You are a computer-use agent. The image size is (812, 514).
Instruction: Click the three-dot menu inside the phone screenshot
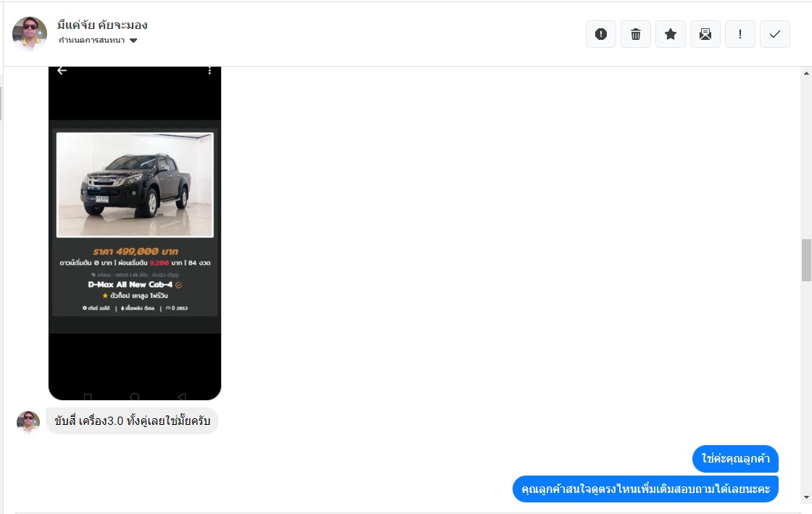pos(210,70)
